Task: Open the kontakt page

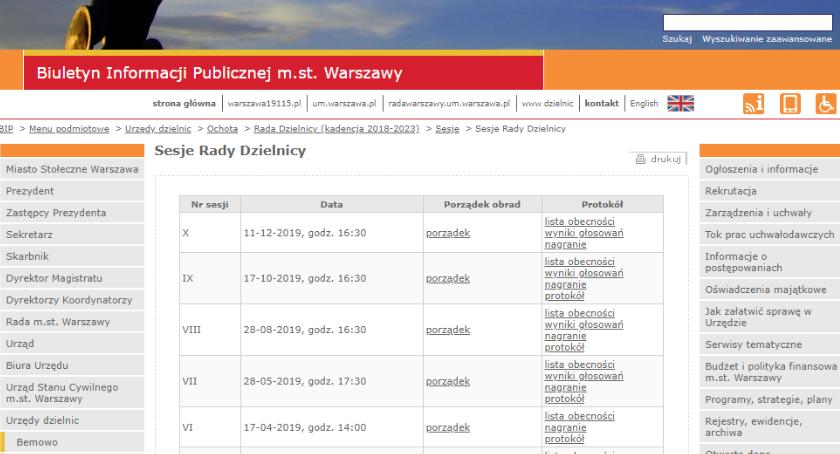Action: tap(601, 103)
